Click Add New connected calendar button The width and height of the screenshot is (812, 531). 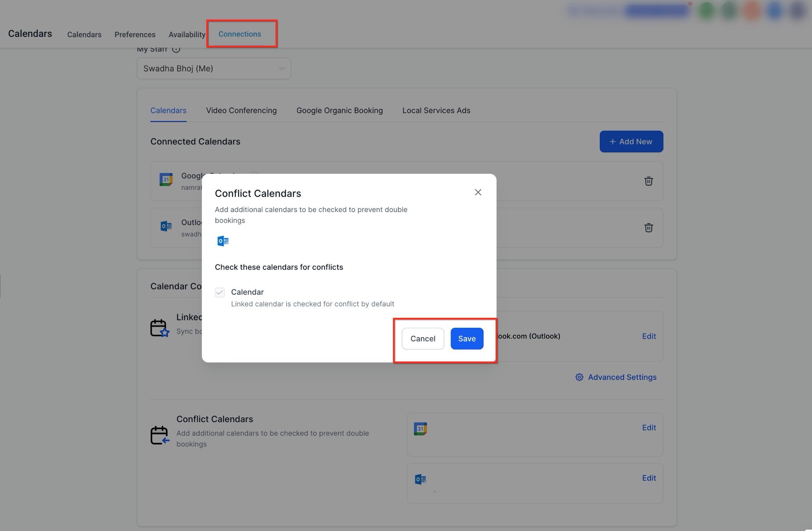coord(631,141)
